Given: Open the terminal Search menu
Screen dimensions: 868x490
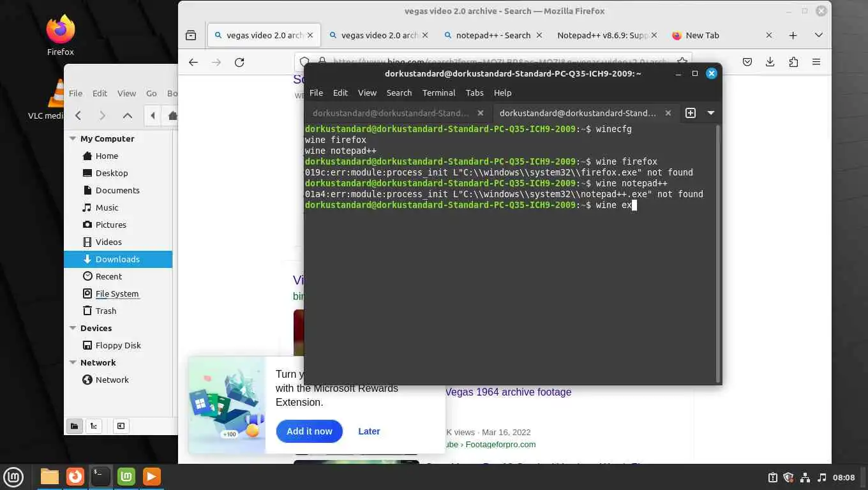Looking at the screenshot, I should pos(399,93).
